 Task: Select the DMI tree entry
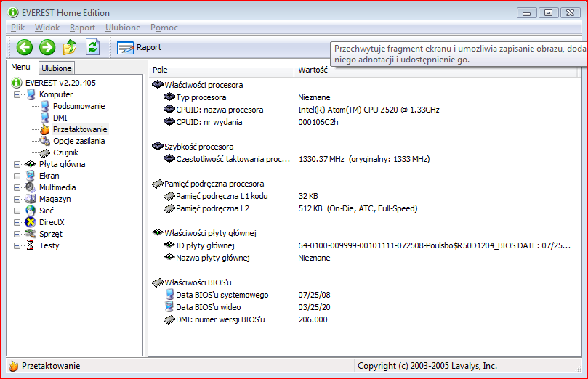(60, 118)
